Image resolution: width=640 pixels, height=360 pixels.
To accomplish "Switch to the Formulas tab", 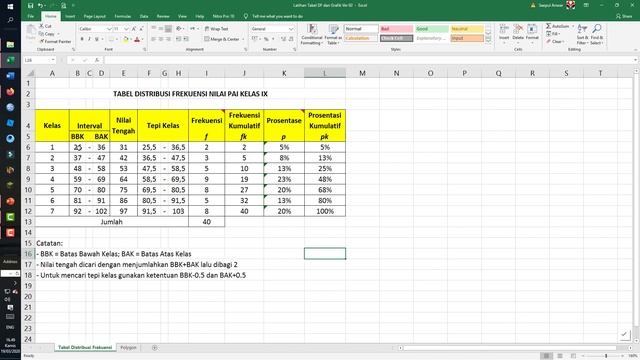I will (x=122, y=16).
